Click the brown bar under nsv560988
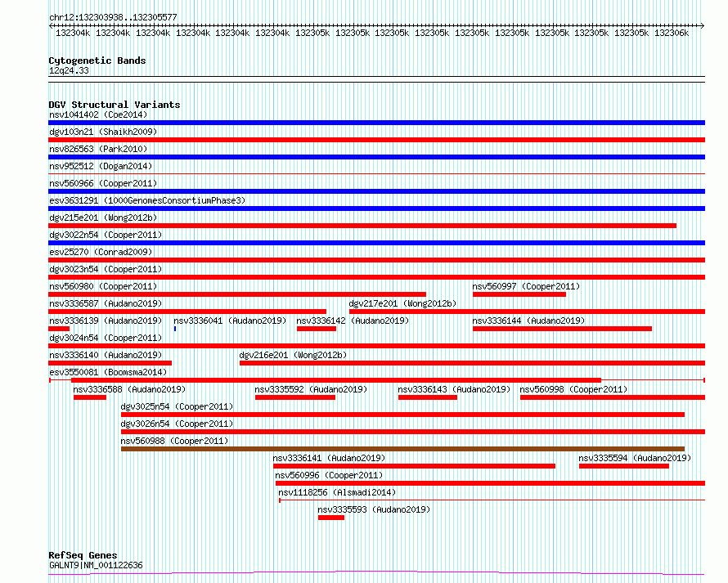The image size is (728, 583). pyautogui.click(x=402, y=449)
